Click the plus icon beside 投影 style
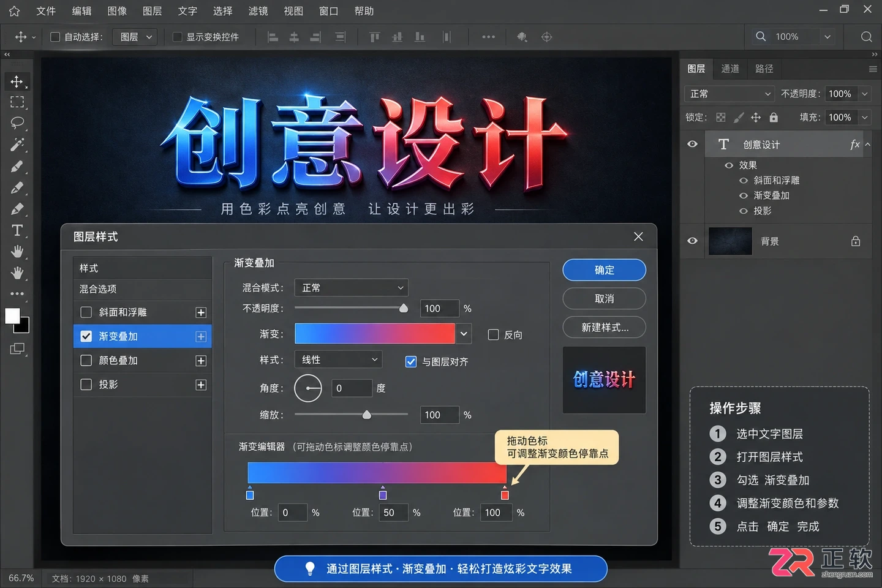 pyautogui.click(x=200, y=385)
